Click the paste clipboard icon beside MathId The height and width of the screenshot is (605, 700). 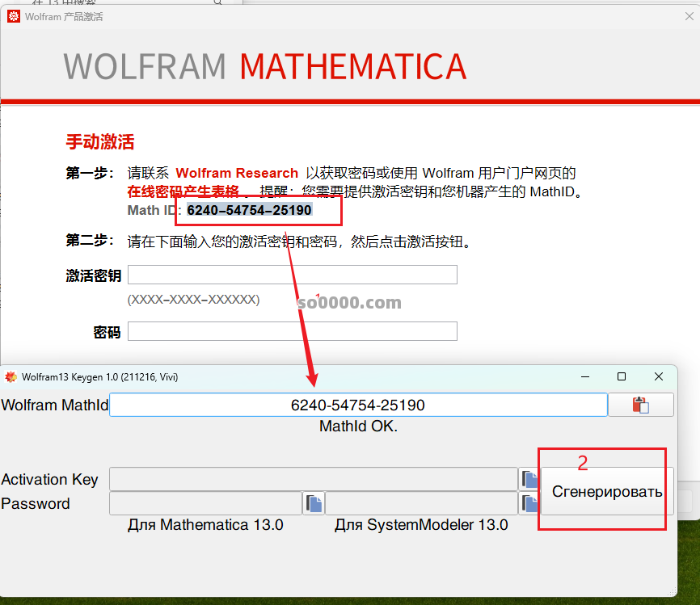[640, 405]
